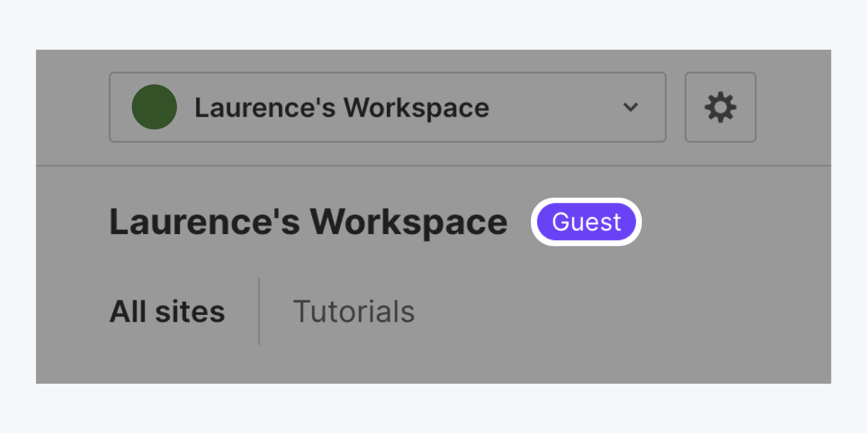Open the Laurence's Workspace dropdown selector
This screenshot has height=434, width=868.
(x=387, y=107)
